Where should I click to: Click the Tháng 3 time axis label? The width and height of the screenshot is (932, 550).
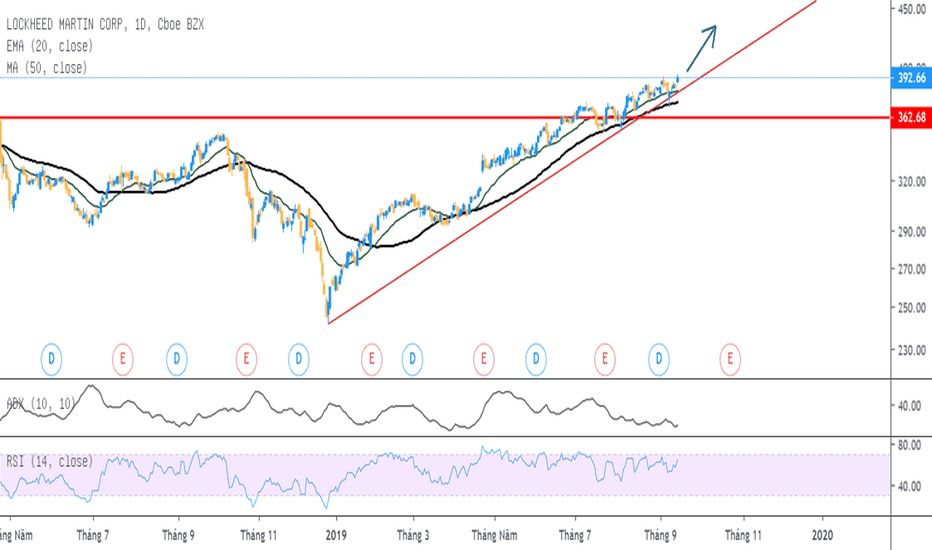point(413,535)
